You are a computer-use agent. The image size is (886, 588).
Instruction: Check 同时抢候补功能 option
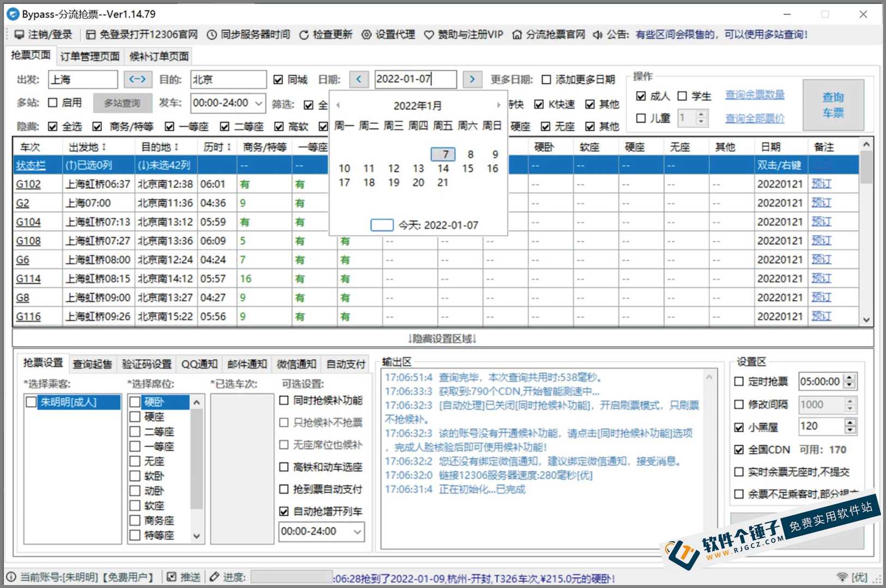284,401
